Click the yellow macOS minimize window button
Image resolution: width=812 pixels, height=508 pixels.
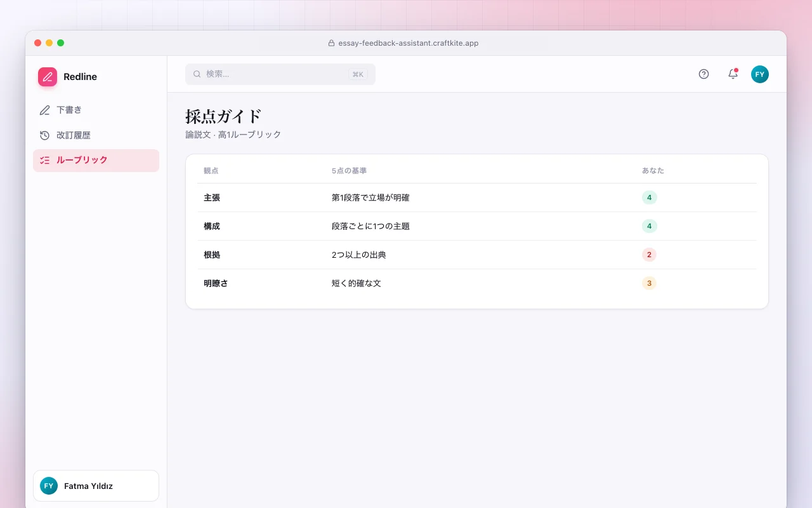[49, 43]
